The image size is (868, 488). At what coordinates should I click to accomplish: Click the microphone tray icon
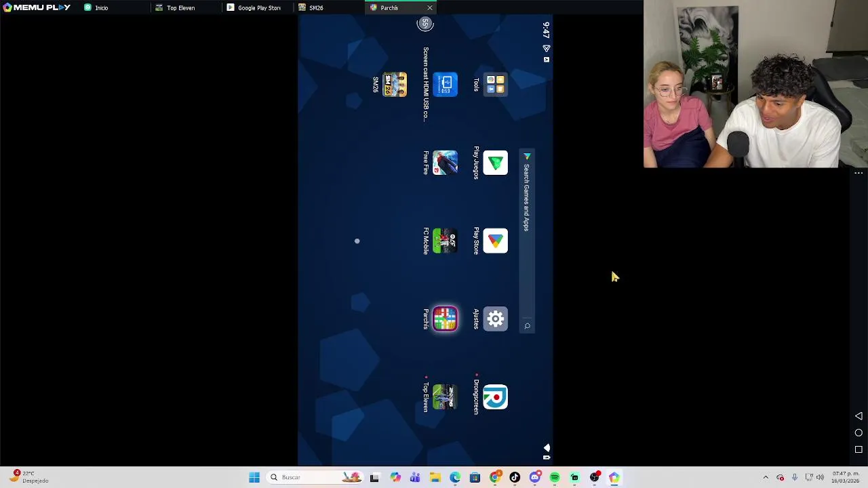pos(795,477)
